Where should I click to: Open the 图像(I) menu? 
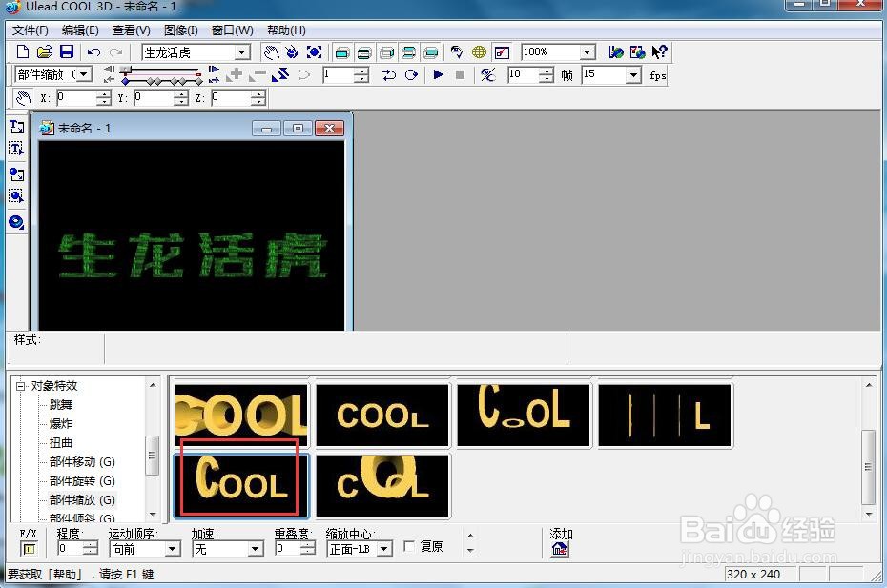pyautogui.click(x=181, y=30)
